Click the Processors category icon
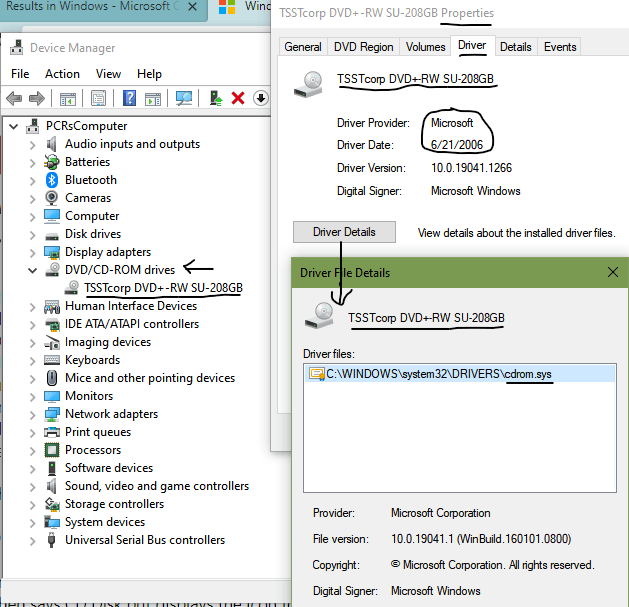Viewport: 629px width, 607px height. (x=52, y=450)
